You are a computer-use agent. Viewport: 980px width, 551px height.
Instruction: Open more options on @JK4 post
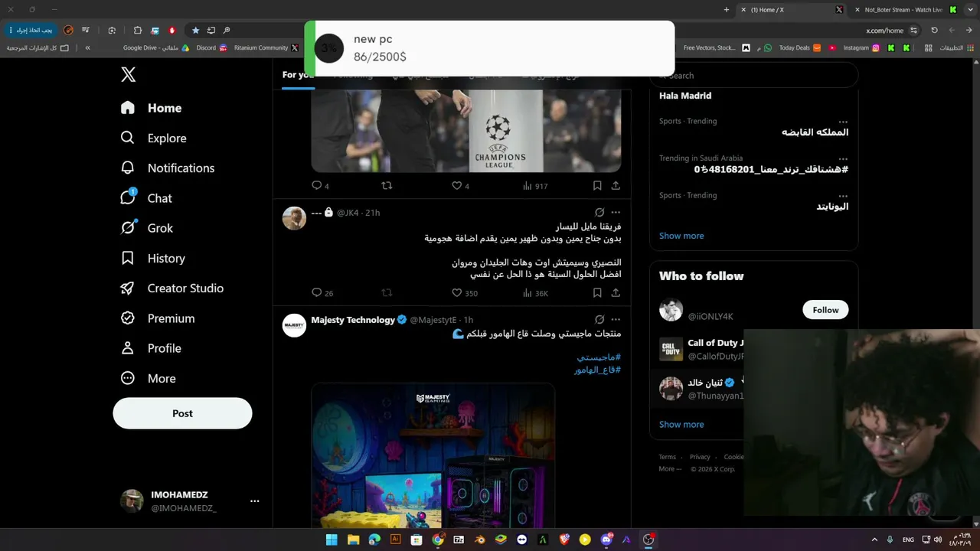click(x=616, y=213)
